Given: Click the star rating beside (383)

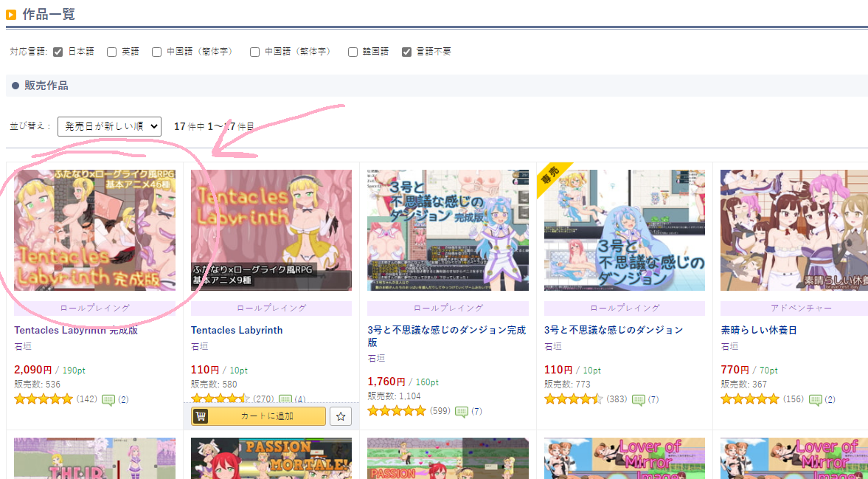Looking at the screenshot, I should point(574,399).
